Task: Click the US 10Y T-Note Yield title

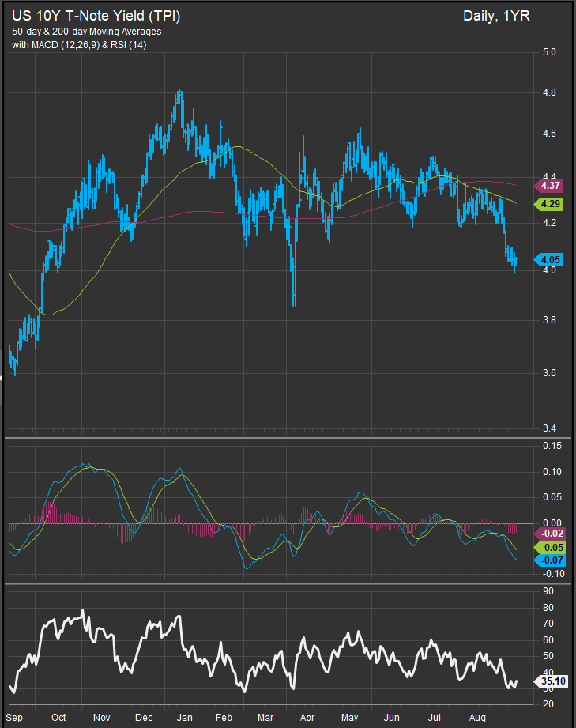Action: pyautogui.click(x=96, y=15)
